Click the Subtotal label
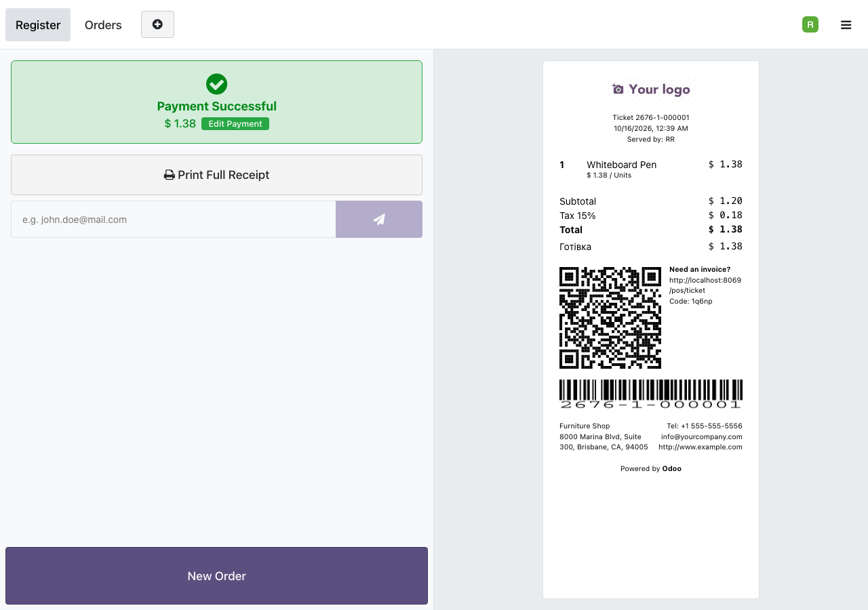 (578, 201)
